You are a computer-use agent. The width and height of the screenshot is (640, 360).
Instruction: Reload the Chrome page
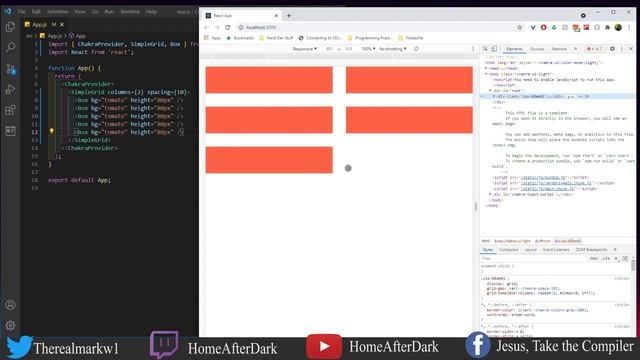click(228, 27)
